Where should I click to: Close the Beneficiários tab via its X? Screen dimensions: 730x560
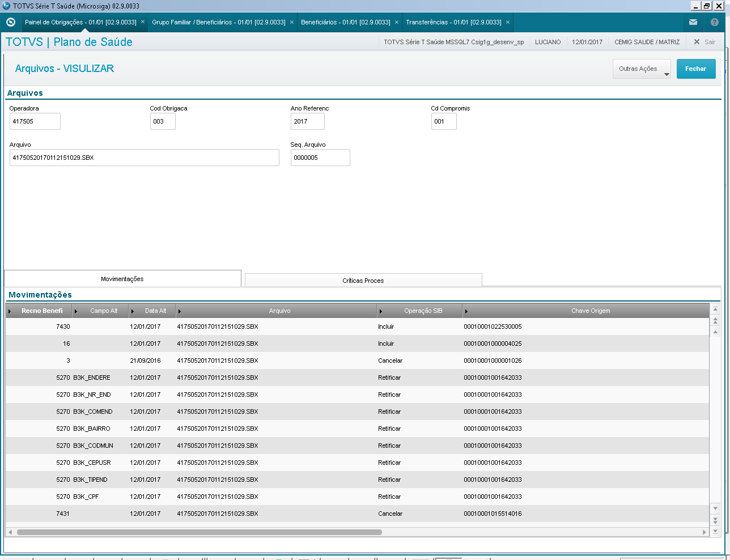coord(397,22)
